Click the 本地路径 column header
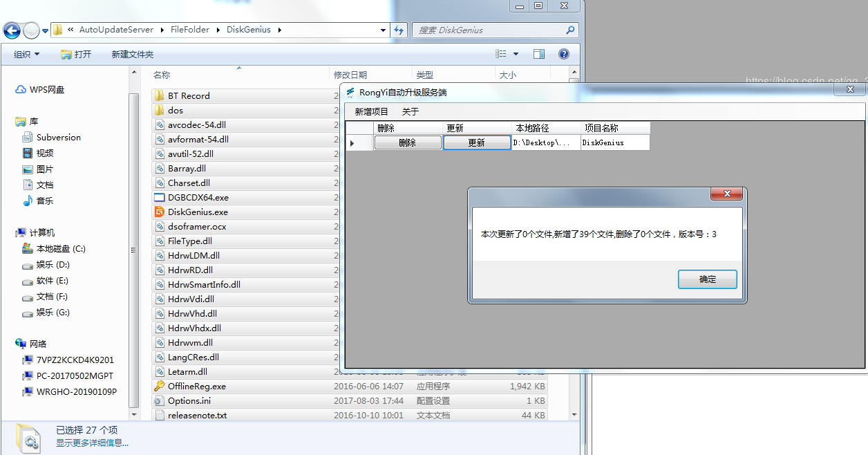 [546, 128]
